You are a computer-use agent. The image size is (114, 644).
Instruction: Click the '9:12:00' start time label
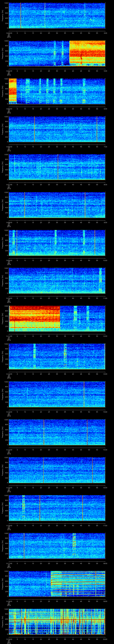[9, 374]
